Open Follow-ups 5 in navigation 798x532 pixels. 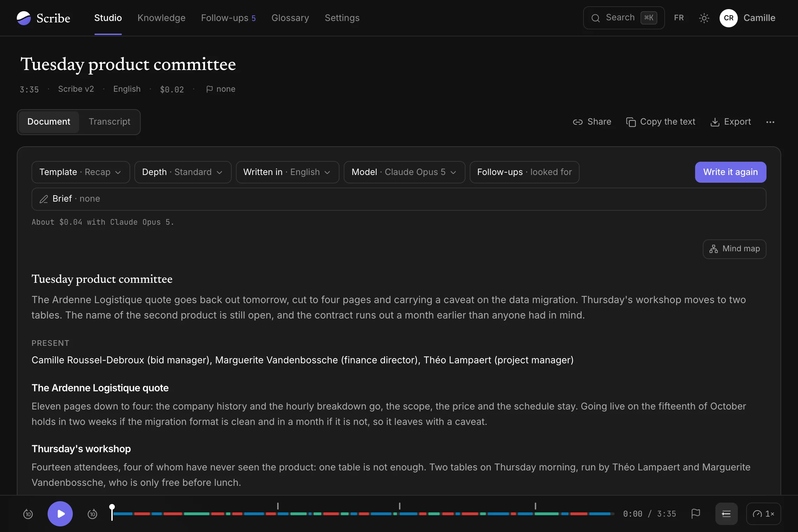[x=228, y=18]
